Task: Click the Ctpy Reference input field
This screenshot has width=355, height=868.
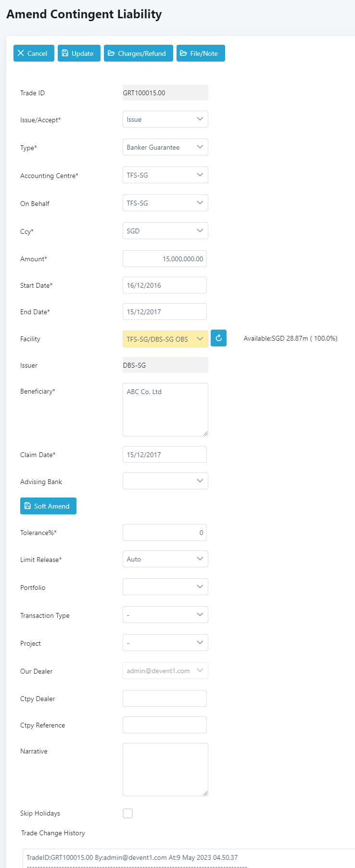Action: pos(165,725)
